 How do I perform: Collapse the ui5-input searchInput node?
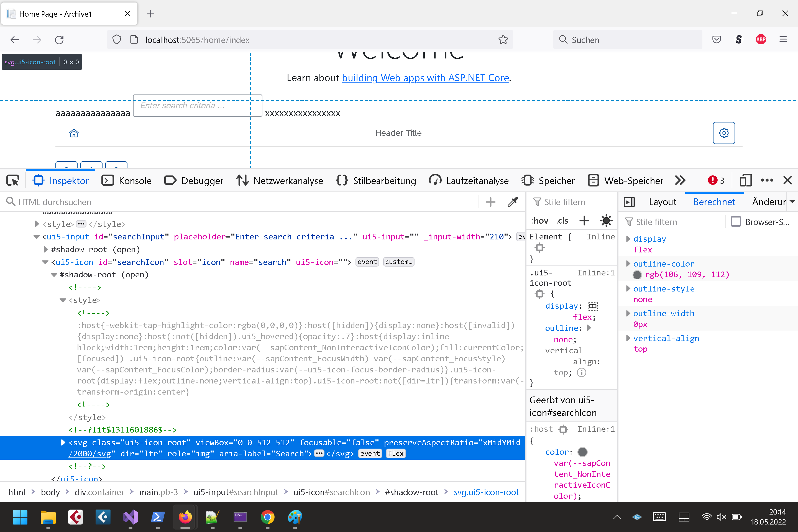pos(37,237)
